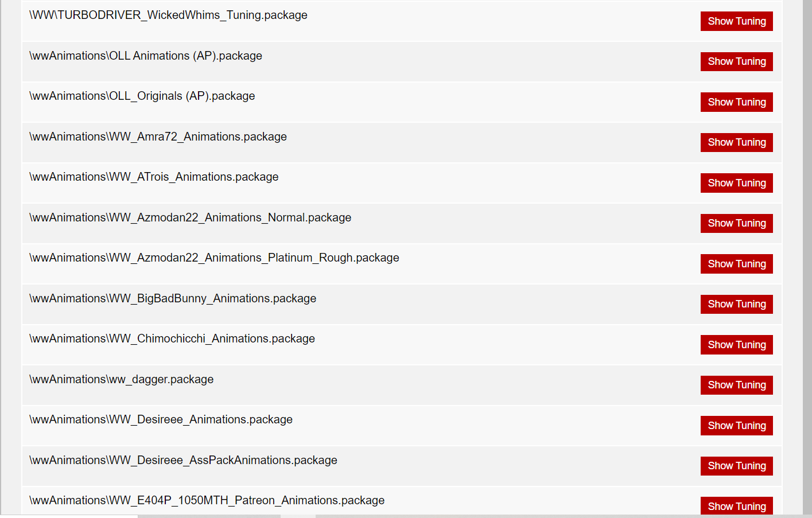Click Show Tuning for WW_E404P_1050MTH_Patreon_Animations.package

pyautogui.click(x=736, y=506)
